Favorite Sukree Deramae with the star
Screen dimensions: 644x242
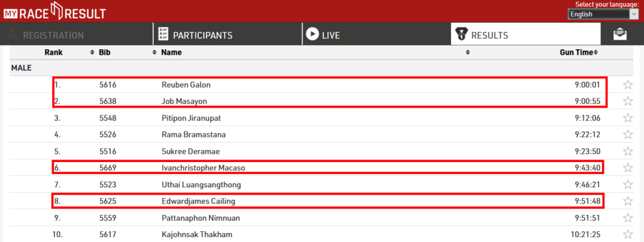point(628,151)
